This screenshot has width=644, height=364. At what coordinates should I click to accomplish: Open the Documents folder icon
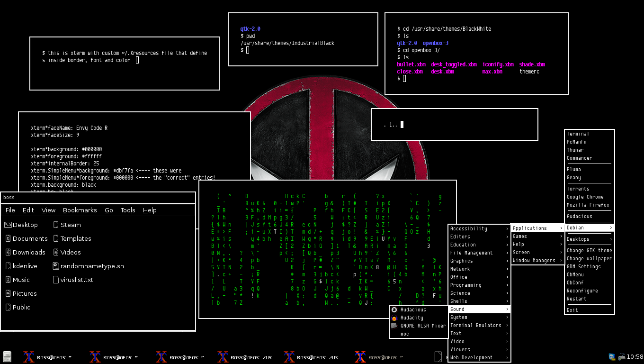coord(8,238)
